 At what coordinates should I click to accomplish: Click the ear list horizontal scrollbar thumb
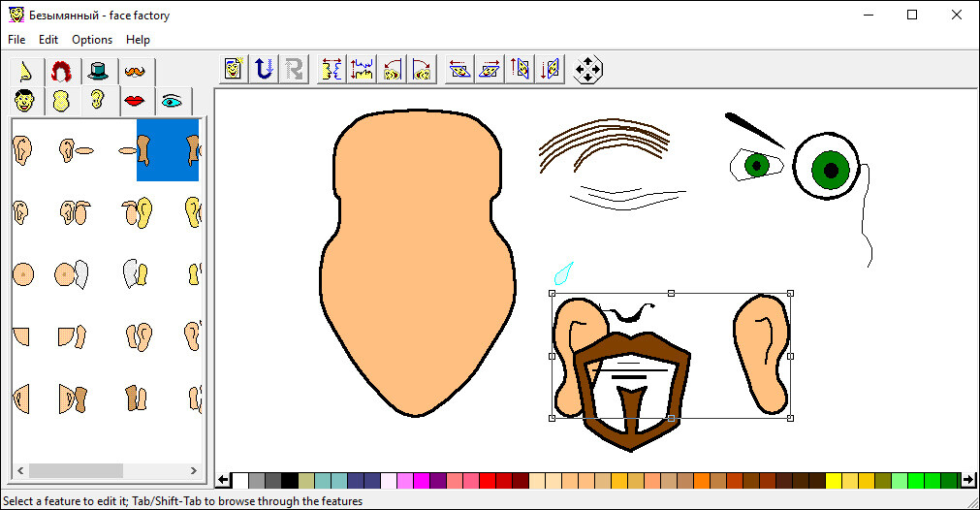76,470
